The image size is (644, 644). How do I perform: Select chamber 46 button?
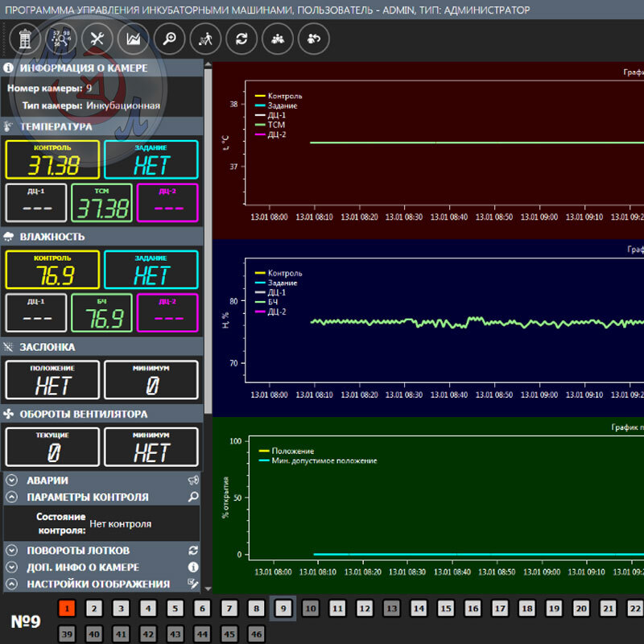click(256, 634)
